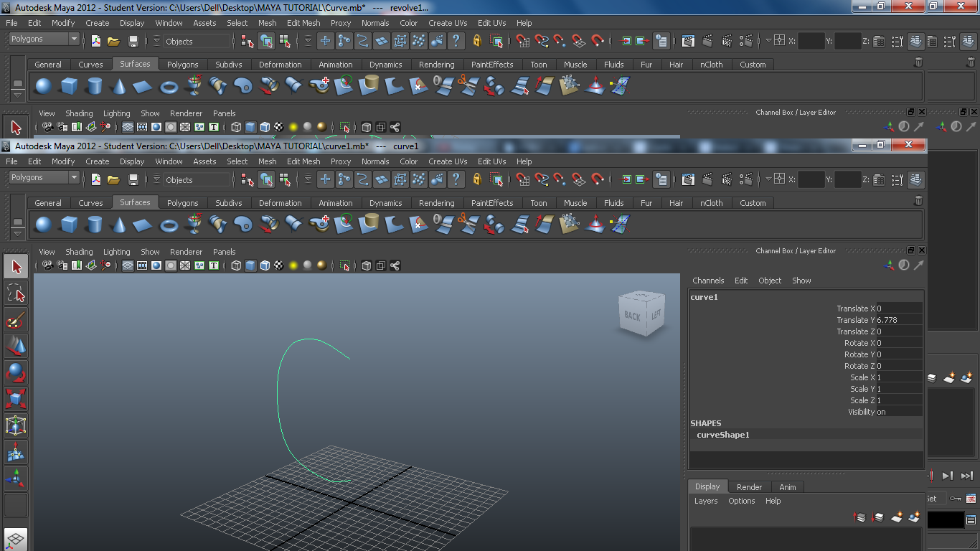
Task: Open the Panels menu in front viewport panel
Action: click(x=224, y=252)
